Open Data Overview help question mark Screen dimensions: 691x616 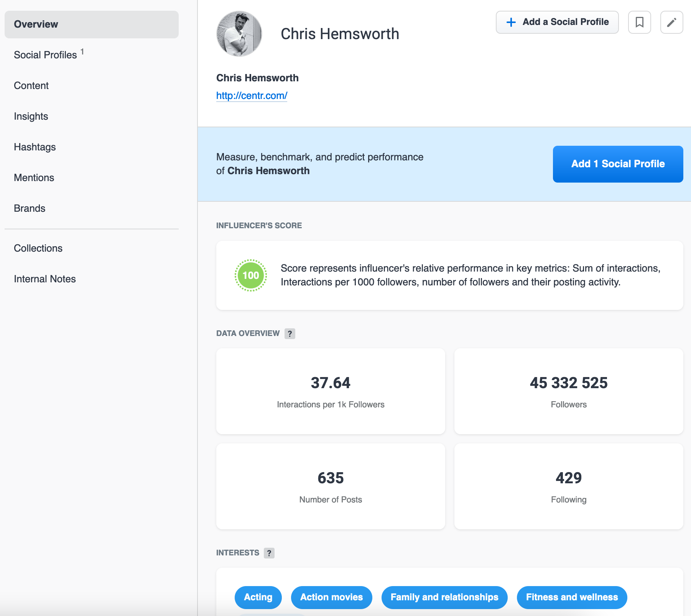(290, 334)
